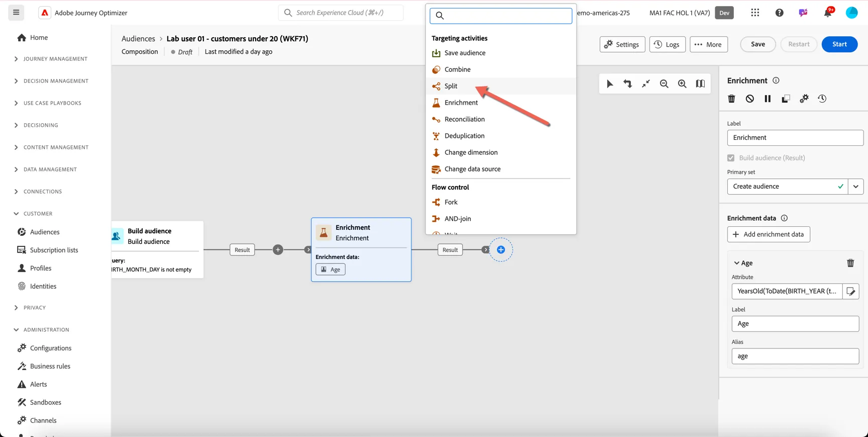Click the Start button
The height and width of the screenshot is (437, 868).
(839, 44)
